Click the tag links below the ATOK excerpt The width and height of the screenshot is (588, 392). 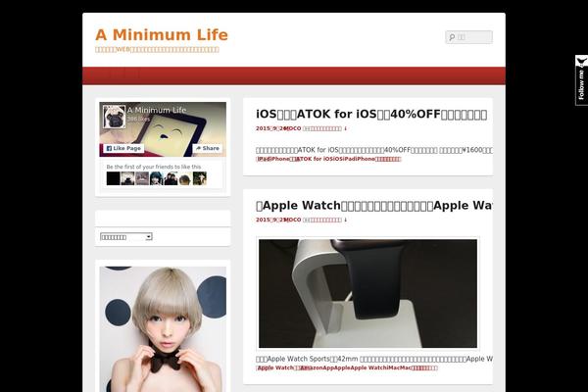(x=328, y=159)
